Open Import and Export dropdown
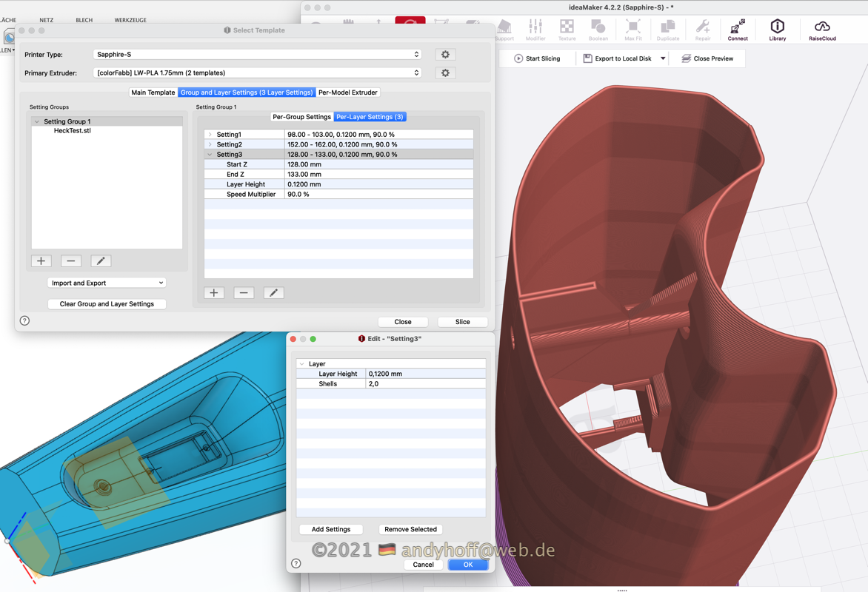The width and height of the screenshot is (868, 592). (x=107, y=283)
